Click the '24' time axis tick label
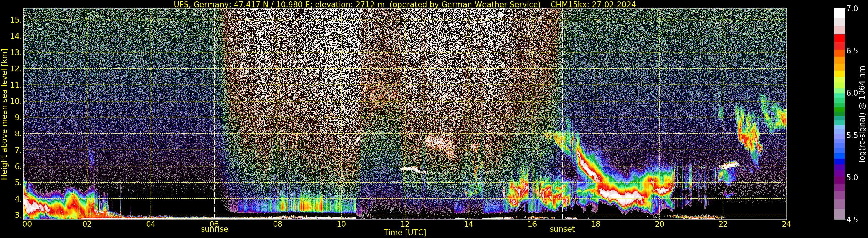The width and height of the screenshot is (868, 238). (x=786, y=224)
